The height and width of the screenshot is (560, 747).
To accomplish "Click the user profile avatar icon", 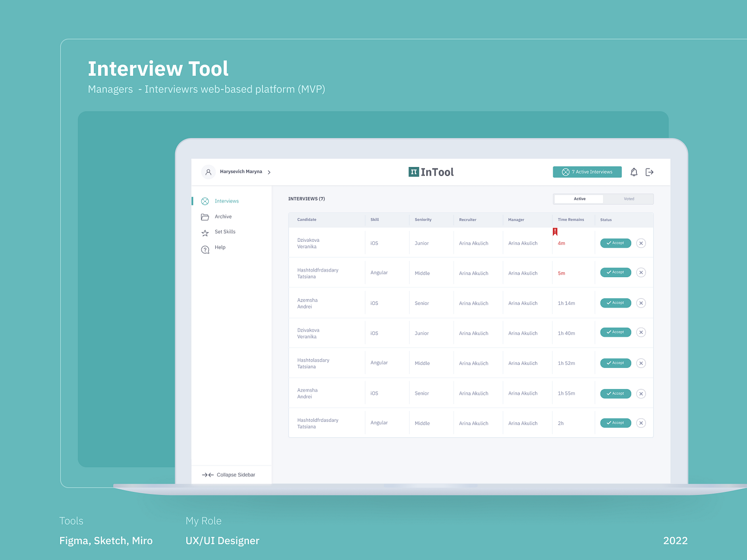I will tap(208, 172).
